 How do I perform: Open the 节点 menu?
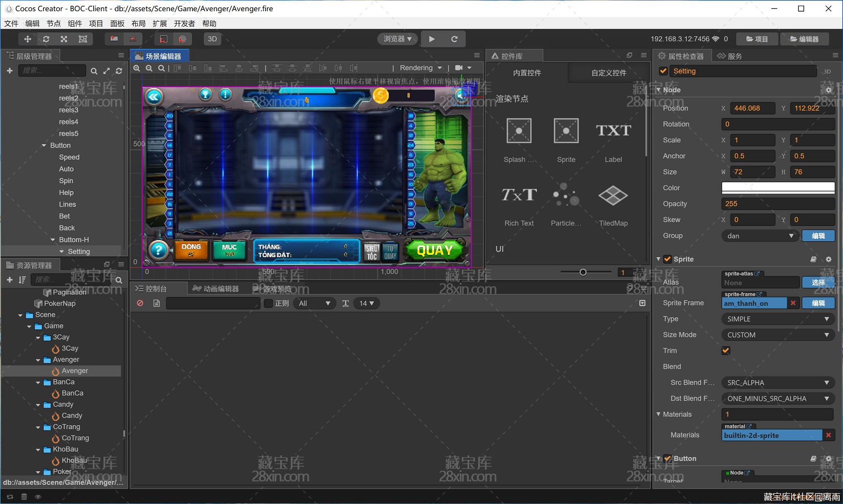(53, 23)
